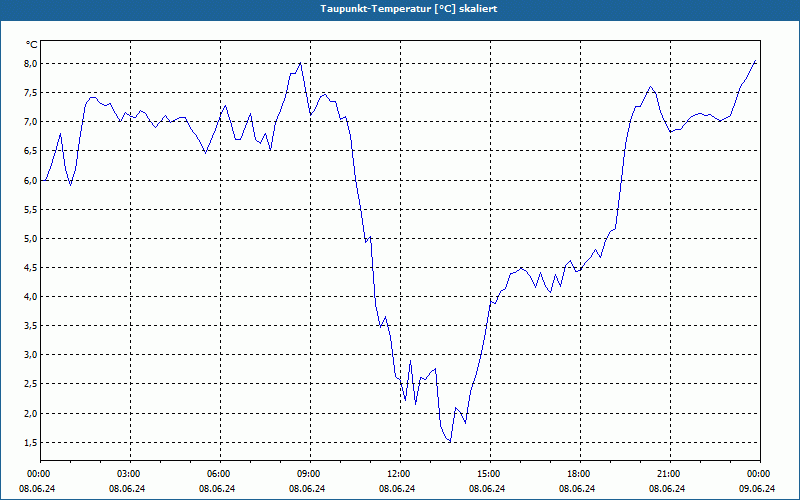Image resolution: width=800 pixels, height=500 pixels.
Task: Select the '21:00' time label
Action: tap(670, 474)
